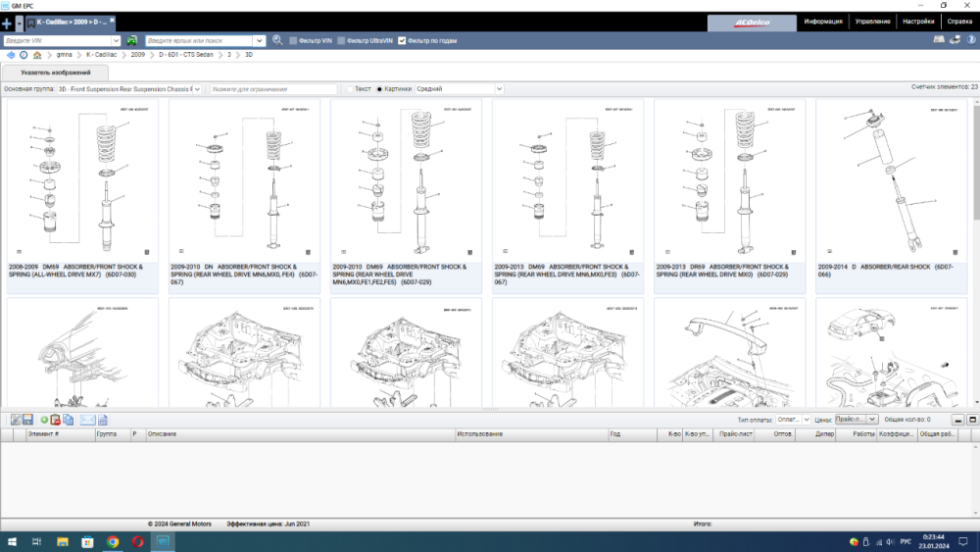Open the Справка menu
This screenshot has width=980, height=552.
click(959, 22)
